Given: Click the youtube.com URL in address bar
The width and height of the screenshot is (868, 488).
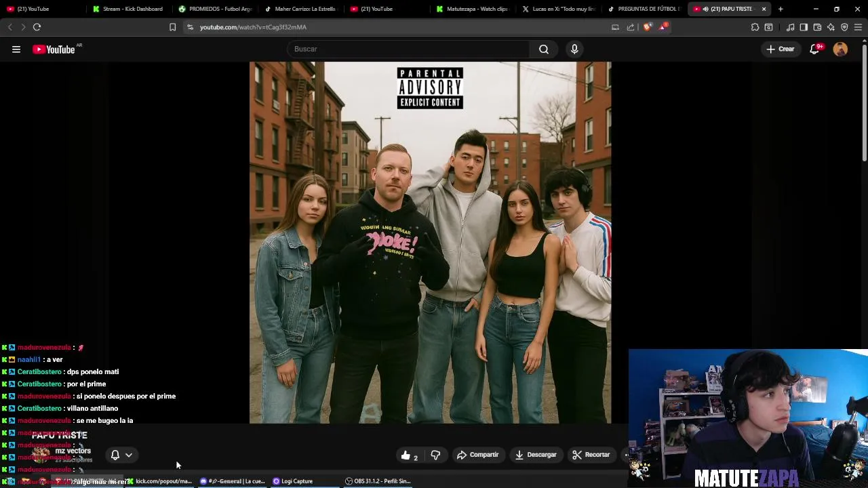Looking at the screenshot, I should [253, 27].
